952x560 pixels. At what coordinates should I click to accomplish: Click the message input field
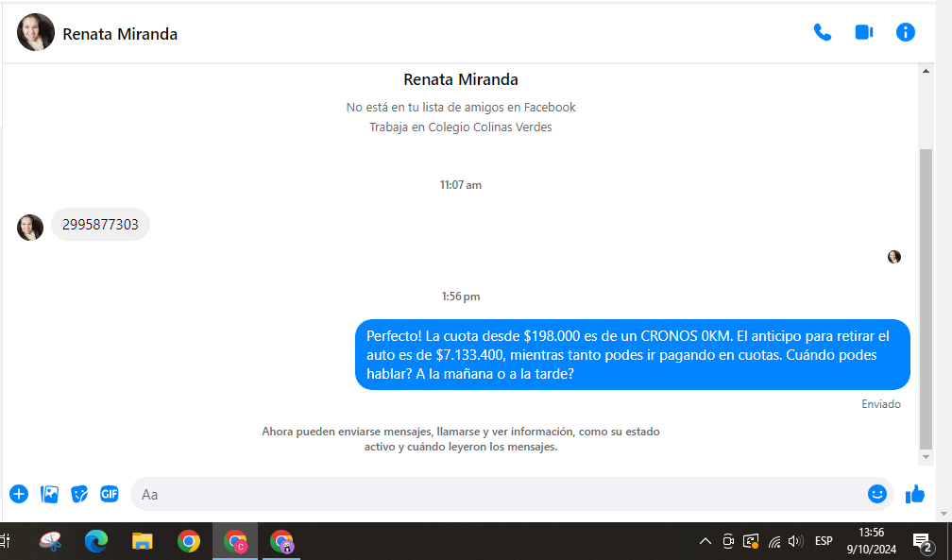(491, 494)
